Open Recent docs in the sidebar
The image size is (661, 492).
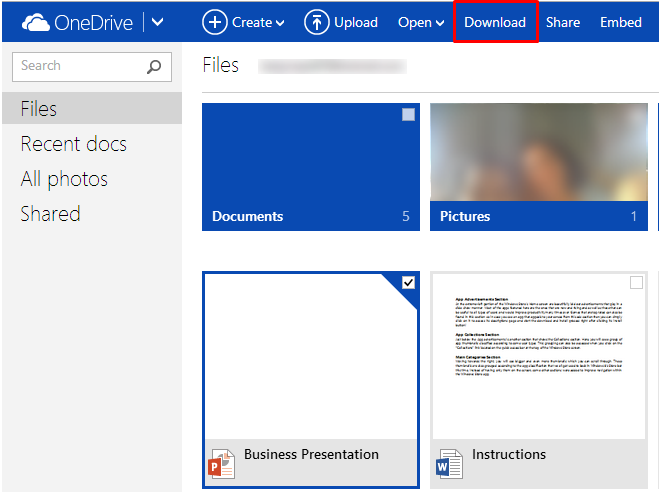click(x=73, y=144)
